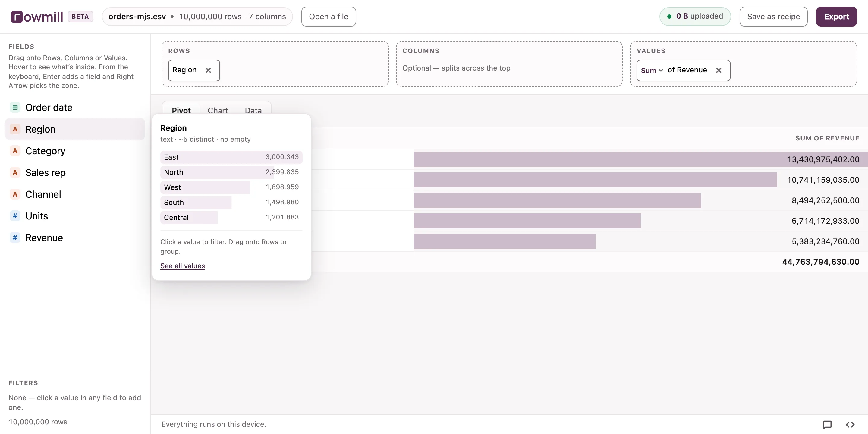Filter by North in Region popup
This screenshot has height=434, width=868.
[x=231, y=172]
